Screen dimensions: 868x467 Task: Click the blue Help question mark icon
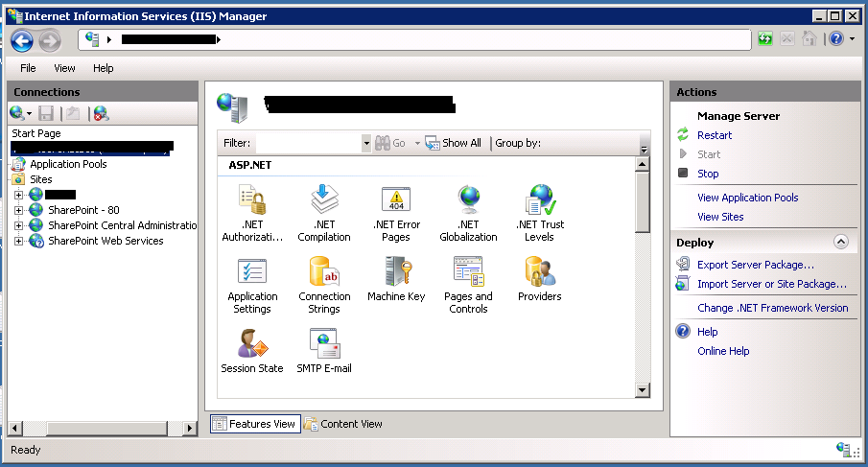pos(836,38)
